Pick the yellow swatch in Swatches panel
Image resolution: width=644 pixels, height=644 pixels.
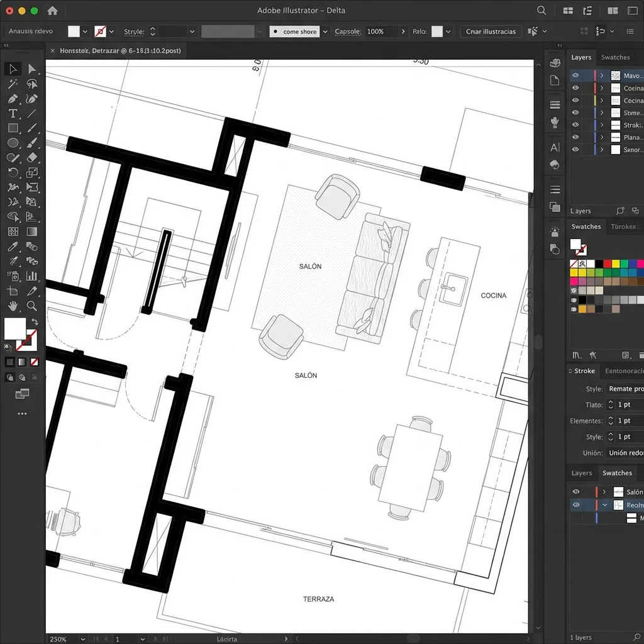coord(616,264)
